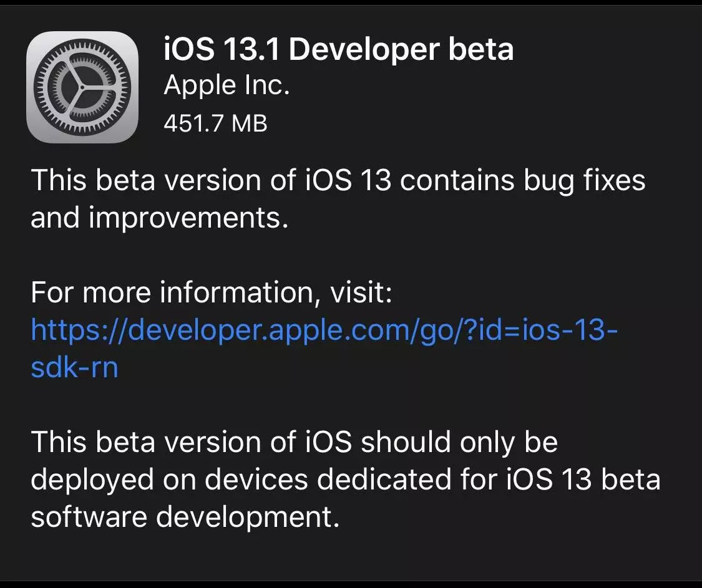
Task: Tap the Settings gear app icon
Action: [82, 87]
